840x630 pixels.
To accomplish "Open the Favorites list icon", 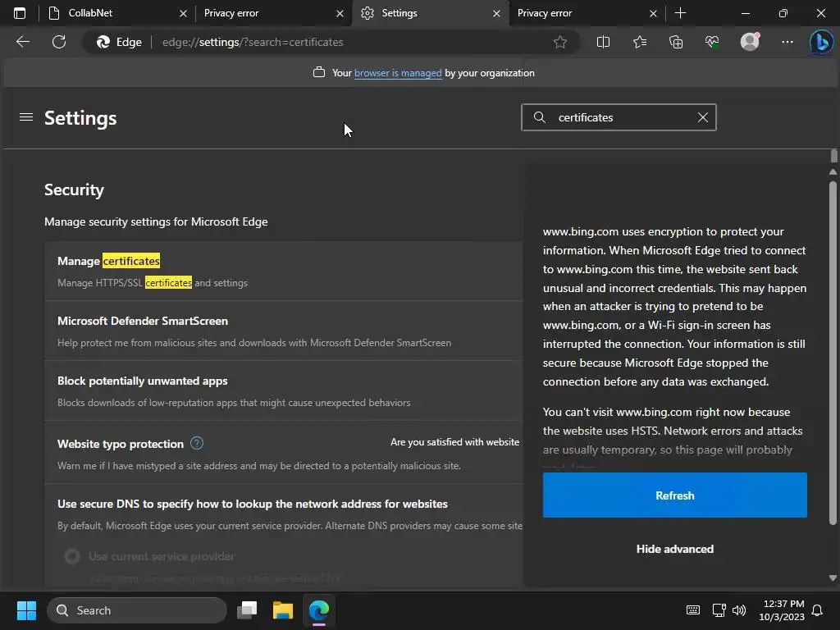I will click(640, 42).
